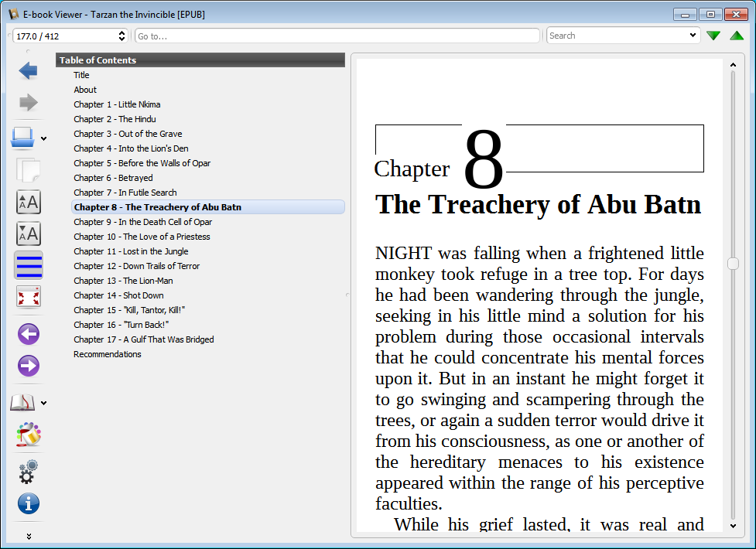Show book metadata info icon
The width and height of the screenshot is (756, 549).
point(29,503)
